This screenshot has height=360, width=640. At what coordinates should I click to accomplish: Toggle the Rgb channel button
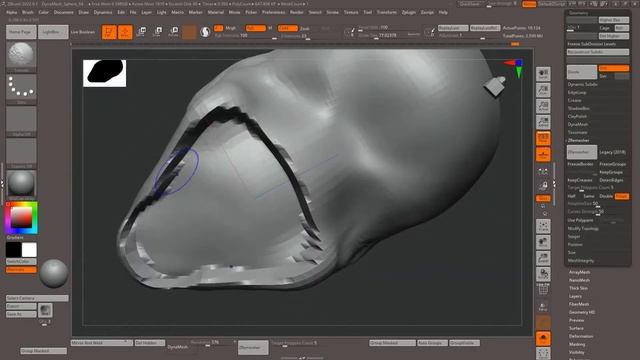(x=256, y=28)
